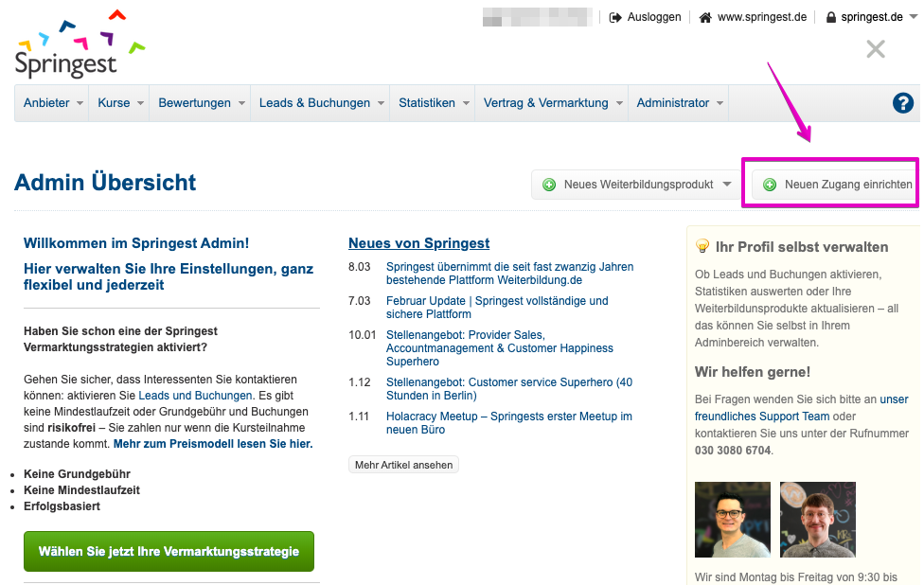Screen dimensions: 924x585
Task: Click the Leads und Buchungen link
Action: (195, 396)
